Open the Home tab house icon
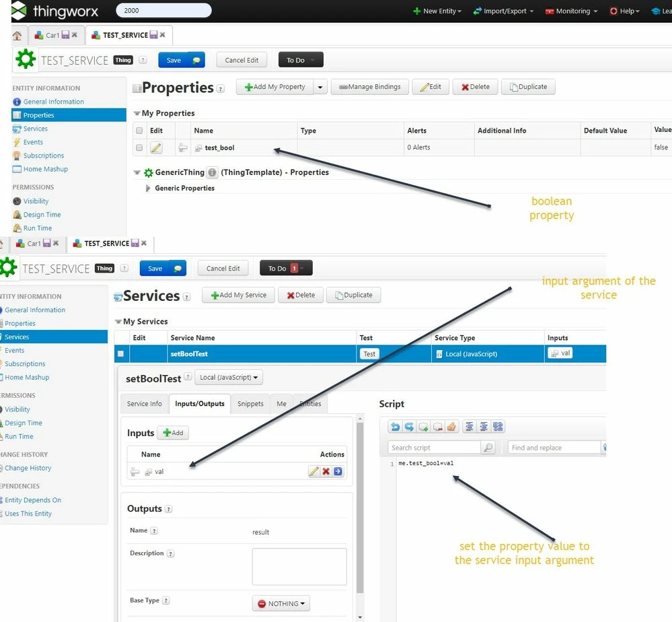This screenshot has height=622, width=672. 17,36
